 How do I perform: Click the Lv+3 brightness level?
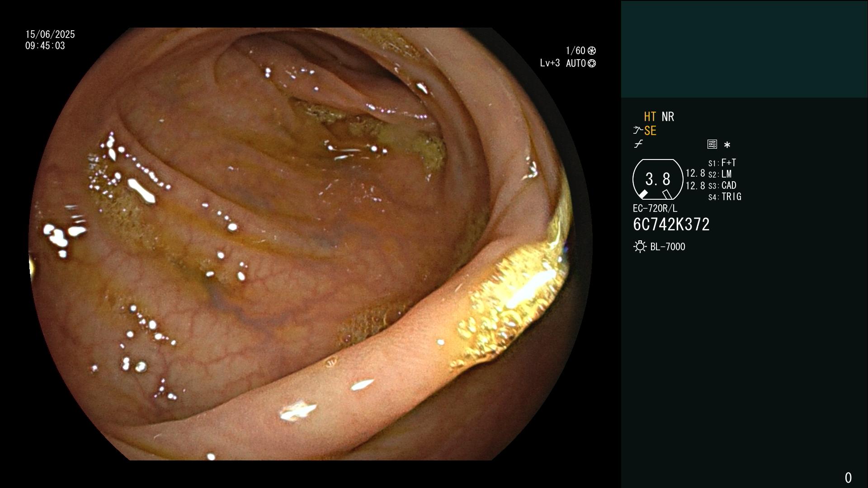point(550,63)
